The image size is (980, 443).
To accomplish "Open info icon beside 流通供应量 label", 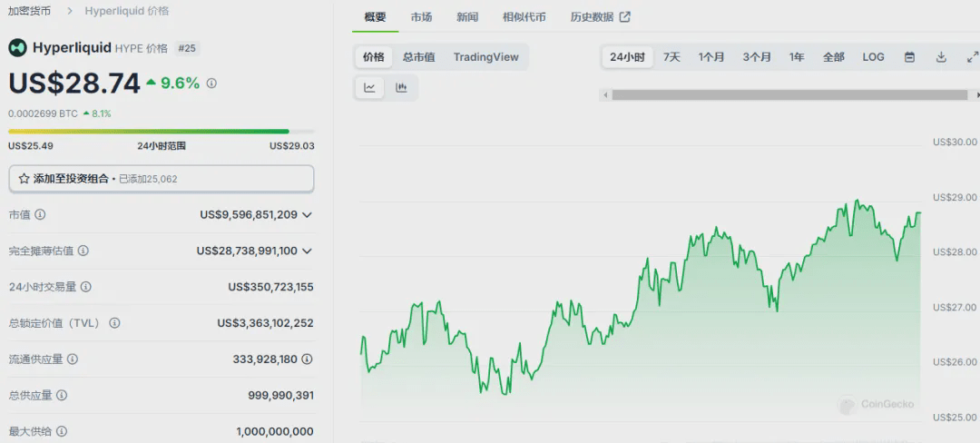I will (73, 359).
